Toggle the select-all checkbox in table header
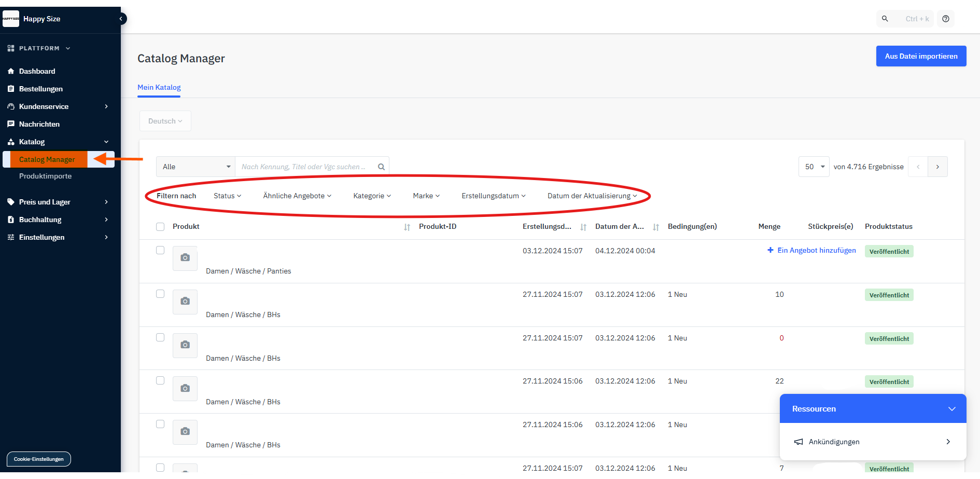980x479 pixels. (160, 227)
